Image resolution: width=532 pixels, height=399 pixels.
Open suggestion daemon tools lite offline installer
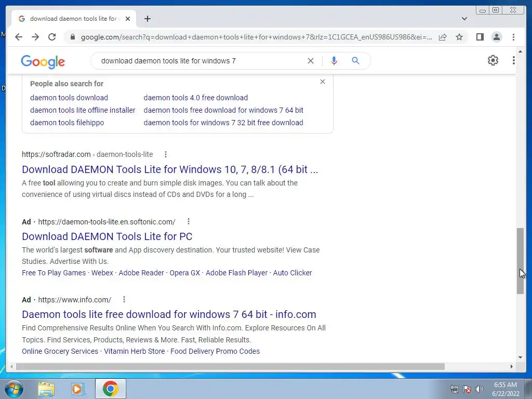83,110
